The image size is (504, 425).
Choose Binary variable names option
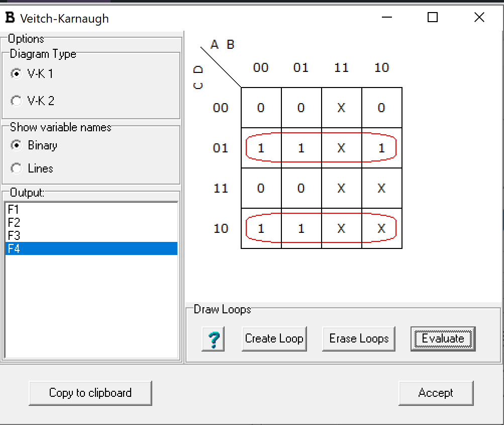click(34, 145)
